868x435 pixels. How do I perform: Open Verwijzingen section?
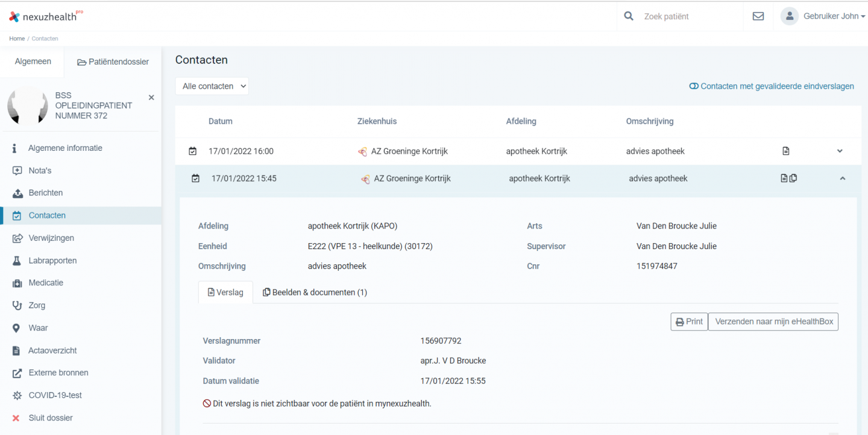pyautogui.click(x=51, y=238)
